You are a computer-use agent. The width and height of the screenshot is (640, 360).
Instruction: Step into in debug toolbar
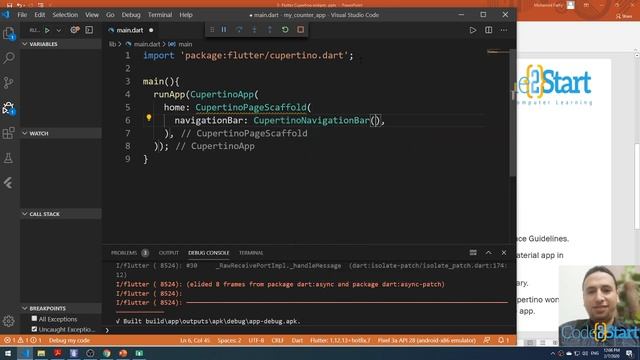click(254, 30)
